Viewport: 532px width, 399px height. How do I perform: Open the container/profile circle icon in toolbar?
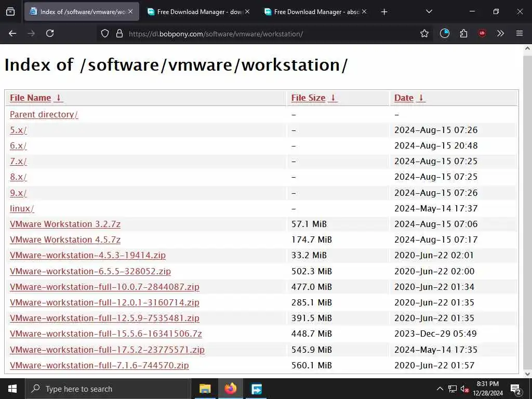(445, 33)
